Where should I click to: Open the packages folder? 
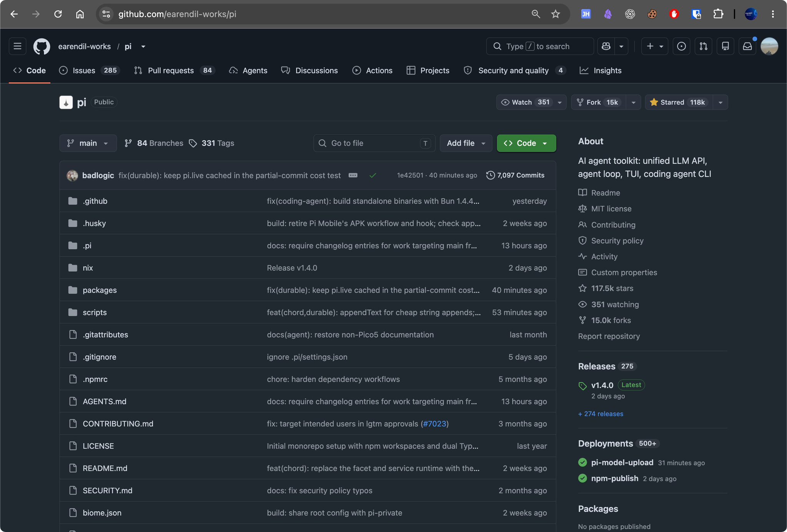pos(100,290)
